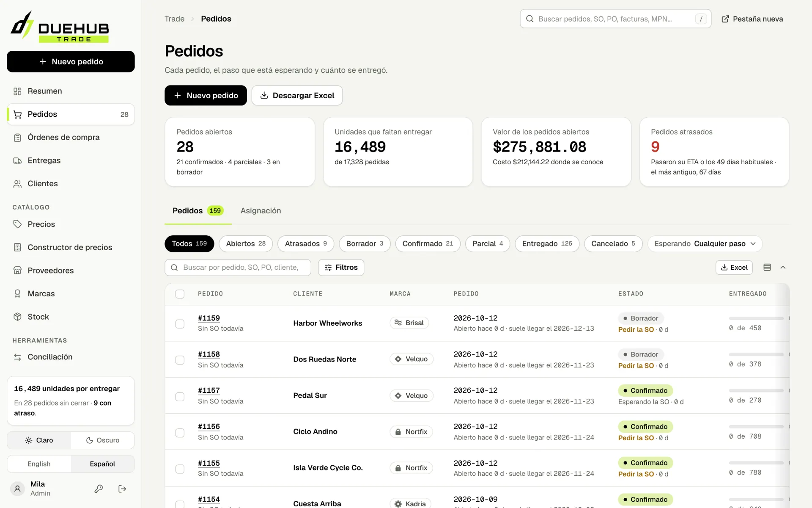Viewport: 812px width, 508px height.
Task: Click the Nortfix chip on the Ciclo Andino row
Action: [411, 432]
